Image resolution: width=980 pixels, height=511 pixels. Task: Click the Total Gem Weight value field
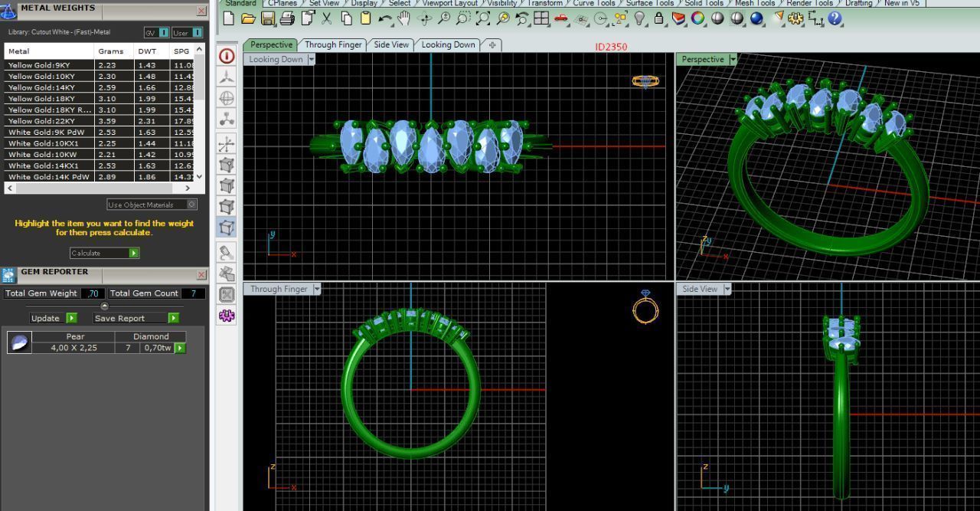(x=93, y=293)
